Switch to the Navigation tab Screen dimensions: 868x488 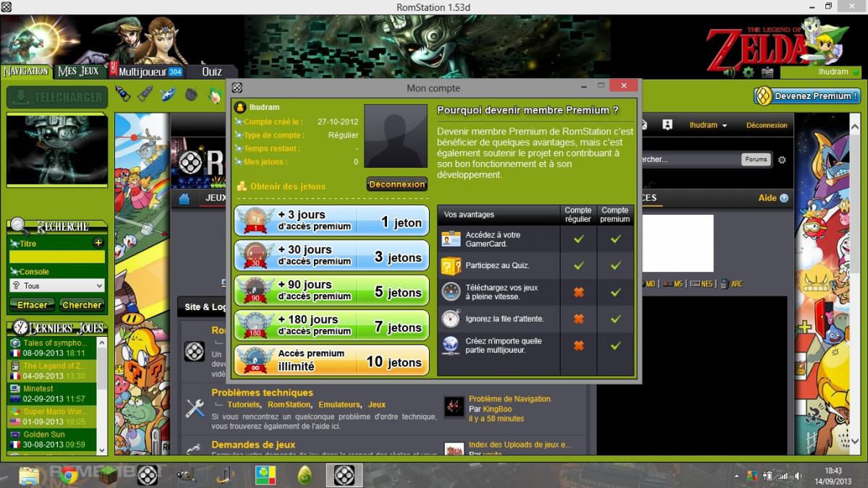pos(26,71)
